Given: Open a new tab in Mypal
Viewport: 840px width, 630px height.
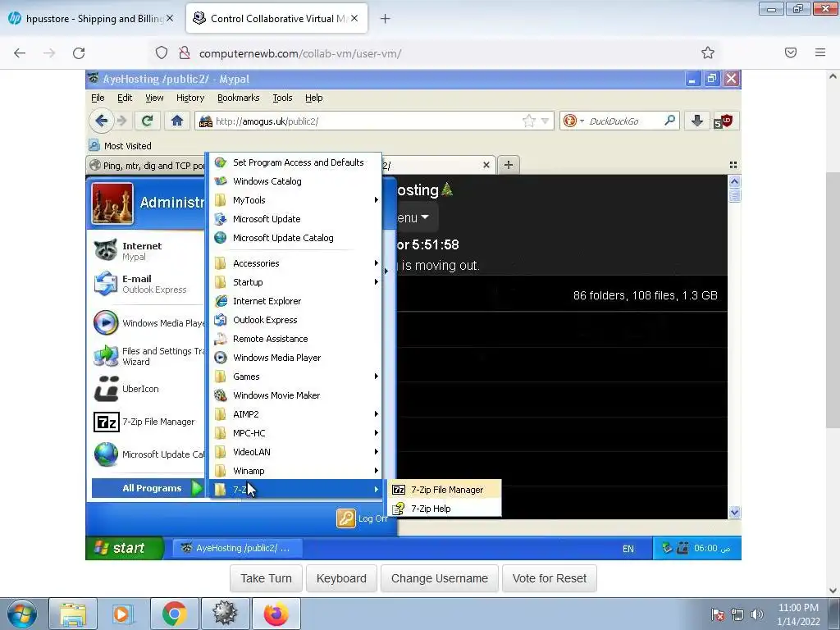Looking at the screenshot, I should pos(509,165).
